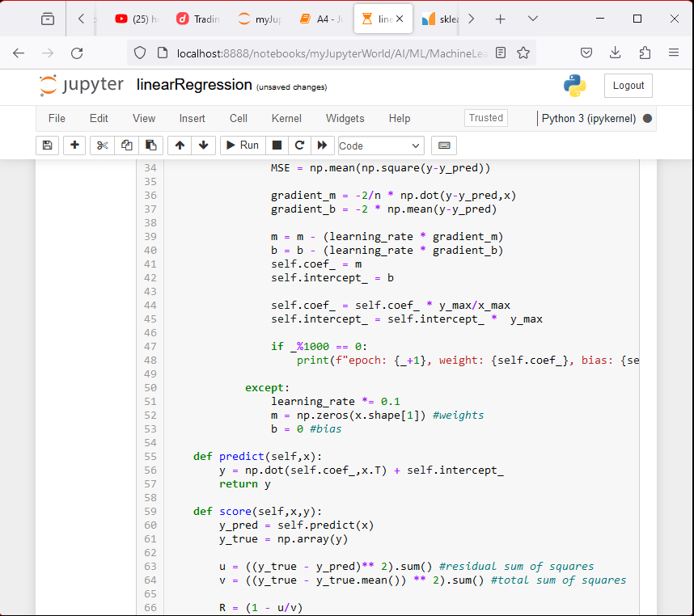This screenshot has width=694, height=616.
Task: Expand the cell type Code dropdown
Action: click(x=380, y=146)
